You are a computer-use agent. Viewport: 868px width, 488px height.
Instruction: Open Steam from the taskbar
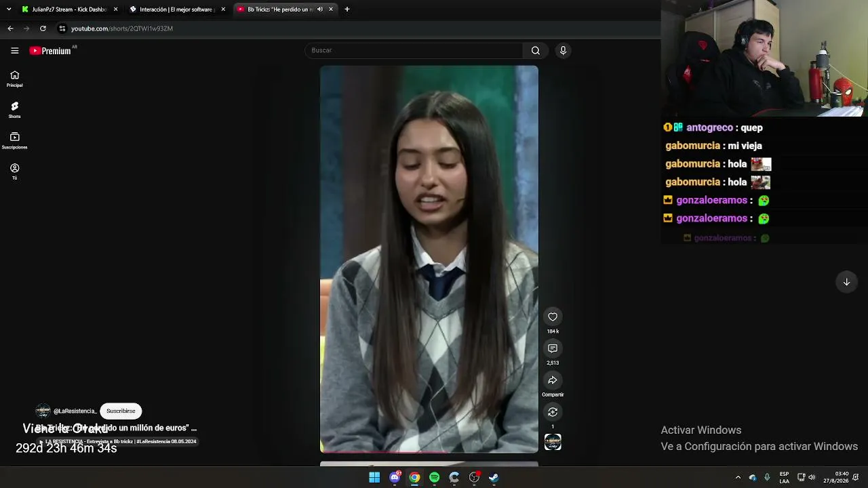pyautogui.click(x=494, y=477)
